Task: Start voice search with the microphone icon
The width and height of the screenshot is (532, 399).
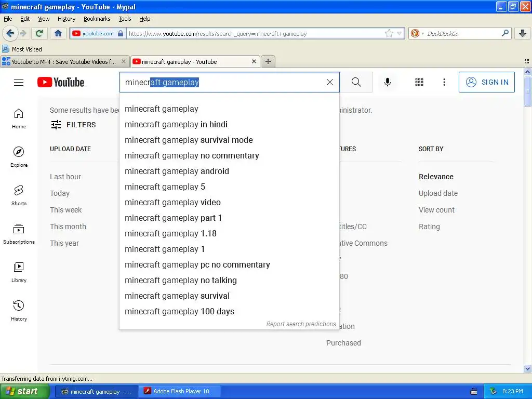Action: 388,82
